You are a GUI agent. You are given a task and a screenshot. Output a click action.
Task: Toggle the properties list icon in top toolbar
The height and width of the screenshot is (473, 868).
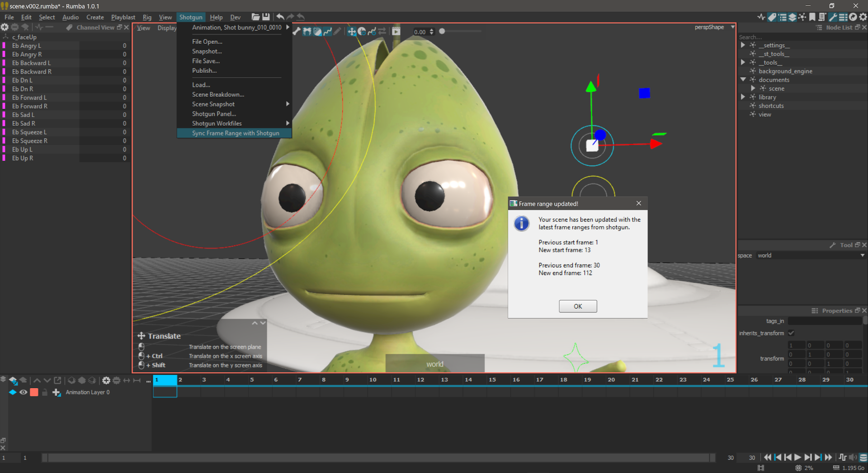tap(843, 17)
